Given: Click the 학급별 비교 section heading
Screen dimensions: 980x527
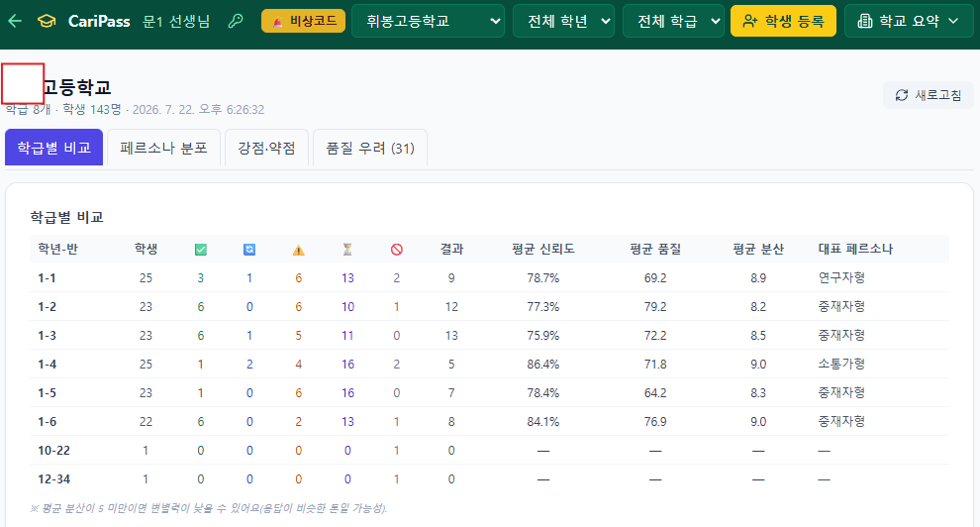Looking at the screenshot, I should [x=67, y=217].
